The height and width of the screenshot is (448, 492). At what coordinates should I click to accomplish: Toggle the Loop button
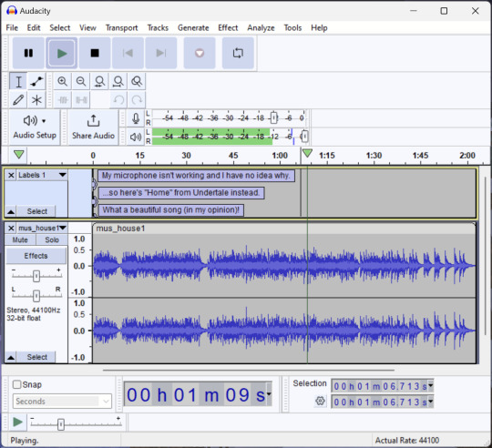[x=238, y=53]
